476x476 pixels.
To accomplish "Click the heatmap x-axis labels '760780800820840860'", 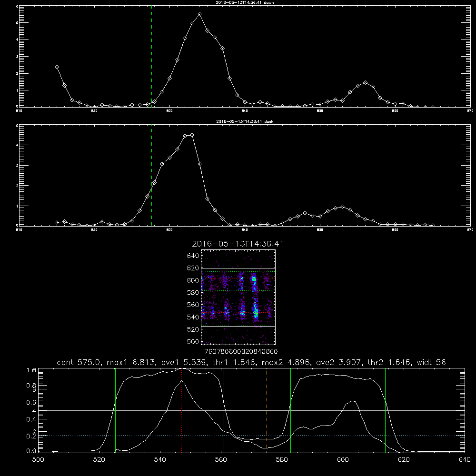I will point(241,351).
